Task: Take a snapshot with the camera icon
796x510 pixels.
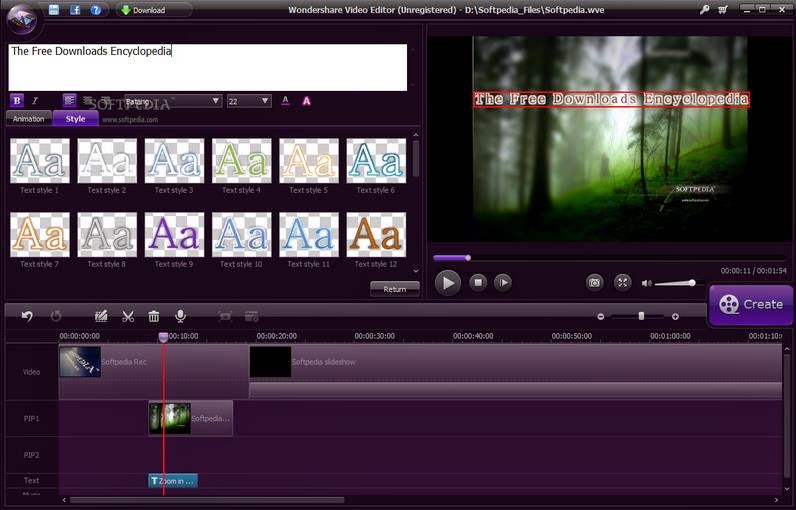Action: (x=594, y=282)
